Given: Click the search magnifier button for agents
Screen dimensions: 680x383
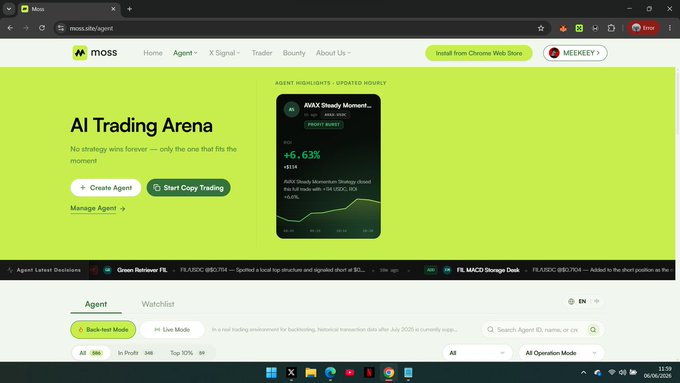Looking at the screenshot, I should tap(593, 330).
